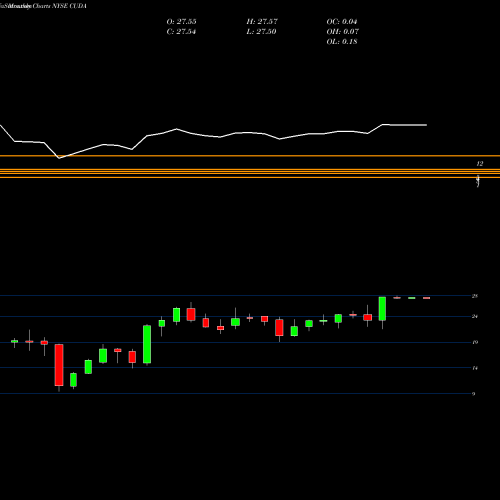Click the '14' price axis label
Image resolution: width=500 pixels, height=500 pixels.
(x=475, y=368)
